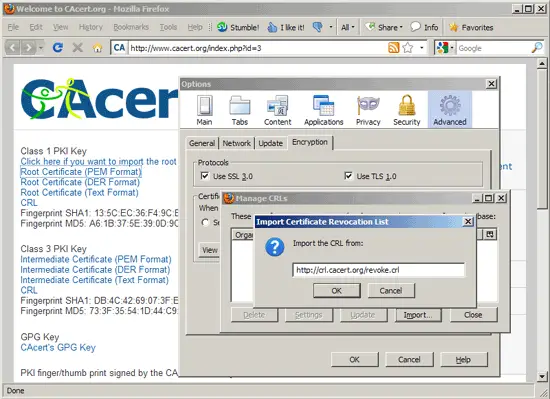
Task: Click Help in Options dialog
Action: 463,359
